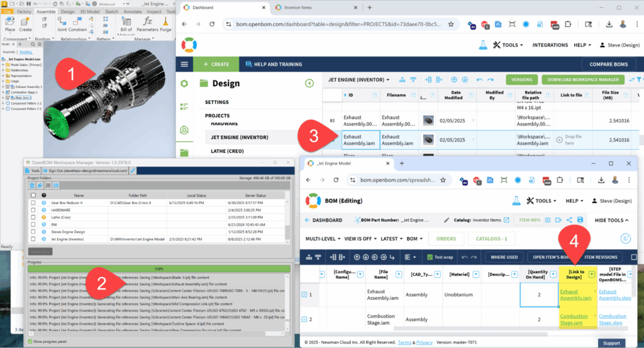Check the HARDWARE project checkbox in Workspace Manager

(x=33, y=210)
